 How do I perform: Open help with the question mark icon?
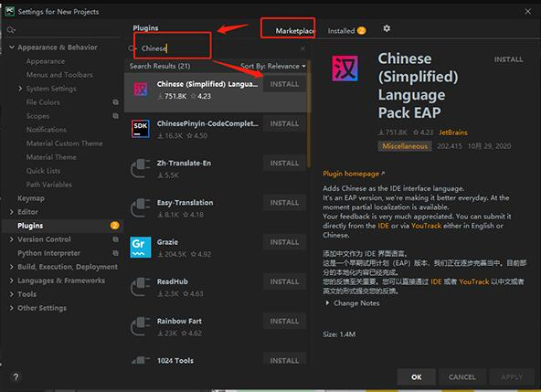[16, 376]
